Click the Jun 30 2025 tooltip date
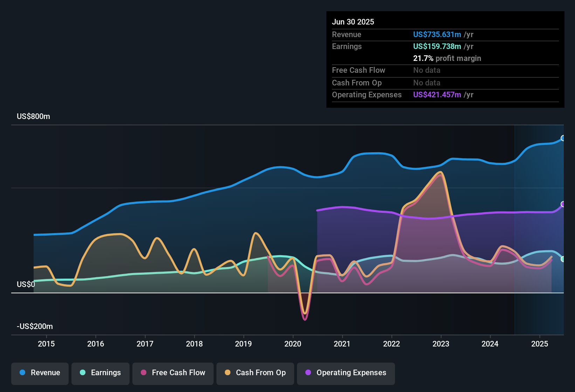Viewport: 575px width, 392px height. (353, 22)
